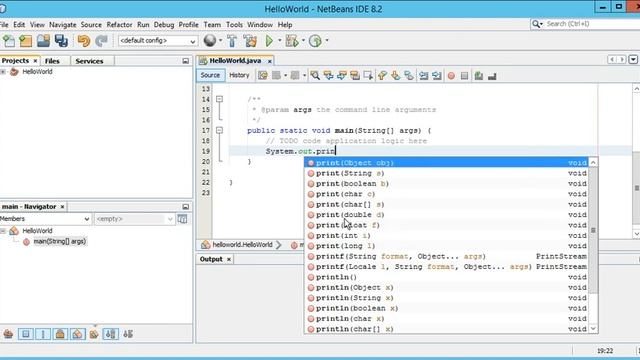The height and width of the screenshot is (360, 640).
Task: Click the Source view button
Action: tap(210, 75)
